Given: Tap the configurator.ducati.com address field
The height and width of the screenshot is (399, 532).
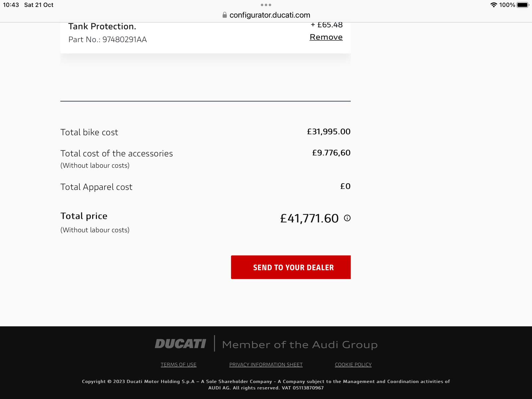Looking at the screenshot, I should pyautogui.click(x=270, y=15).
